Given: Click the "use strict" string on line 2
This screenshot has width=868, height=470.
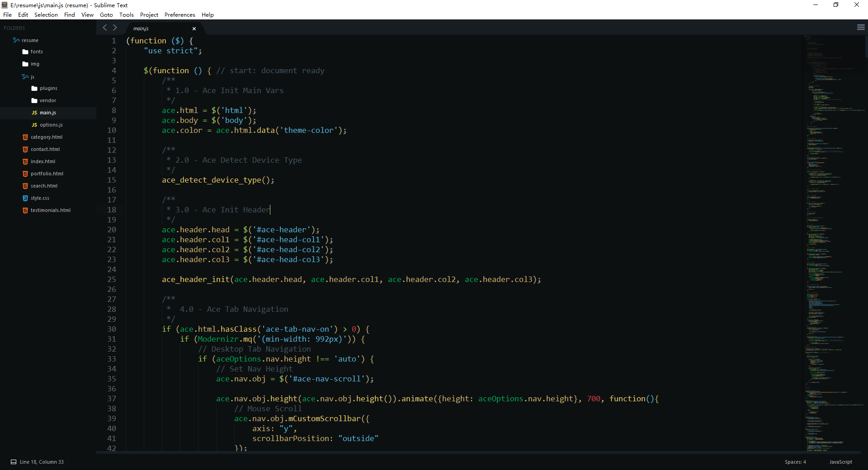Looking at the screenshot, I should coord(171,51).
